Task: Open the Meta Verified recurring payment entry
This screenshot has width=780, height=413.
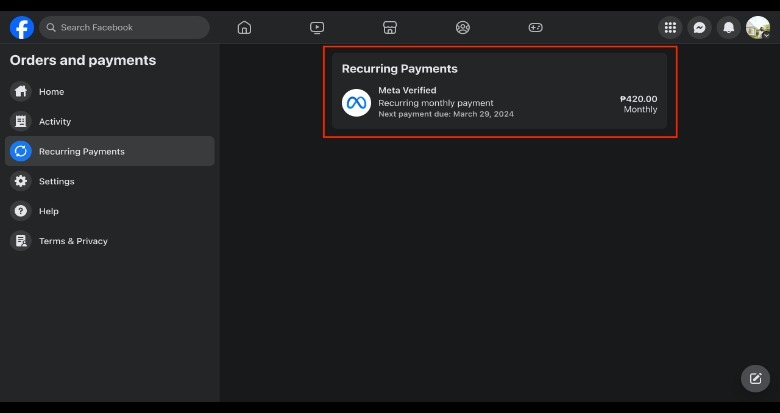Action: [499, 103]
